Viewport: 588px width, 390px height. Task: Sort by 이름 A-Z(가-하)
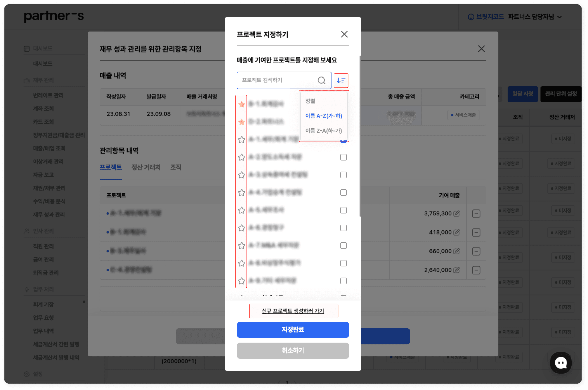[324, 116]
